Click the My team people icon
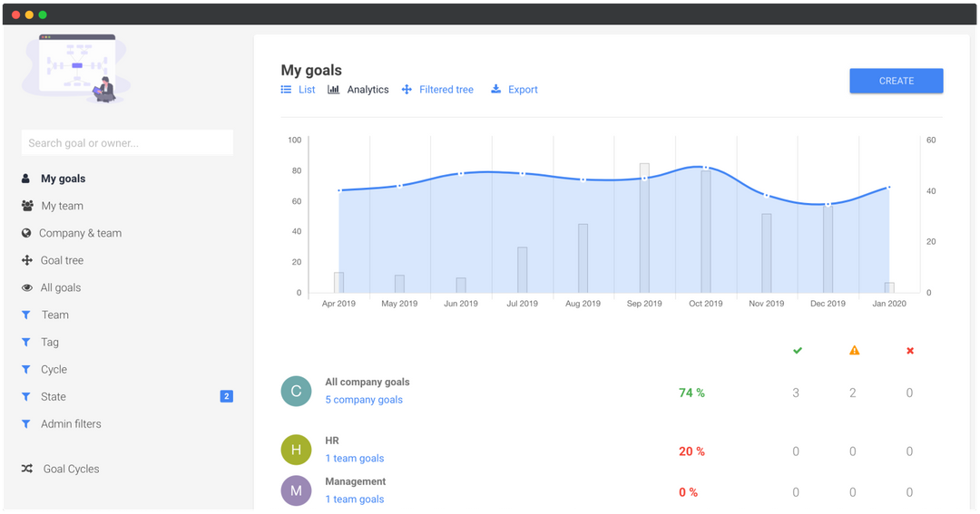Screen dimensions: 980x514 27,206
